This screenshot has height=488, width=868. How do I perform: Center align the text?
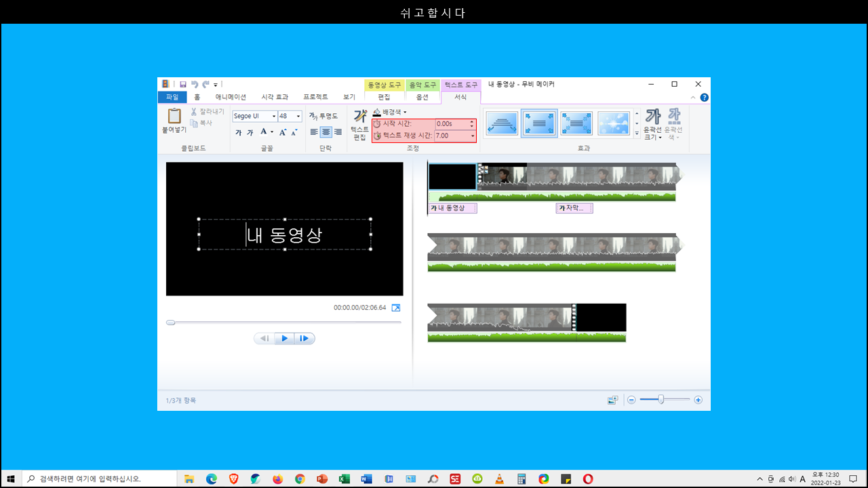(x=326, y=132)
